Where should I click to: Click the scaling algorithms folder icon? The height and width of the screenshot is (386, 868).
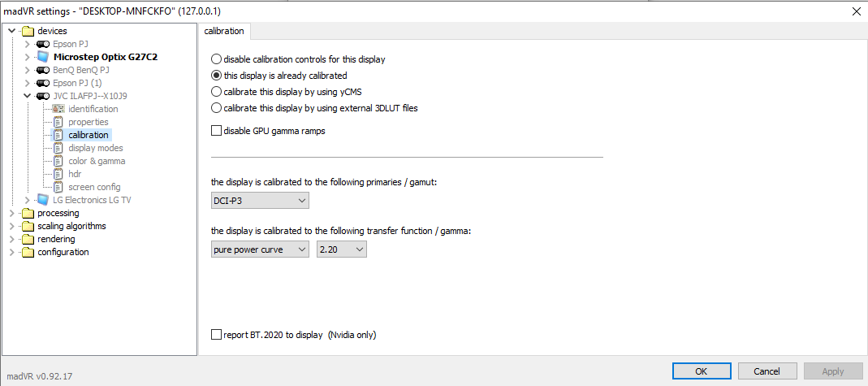tap(28, 226)
